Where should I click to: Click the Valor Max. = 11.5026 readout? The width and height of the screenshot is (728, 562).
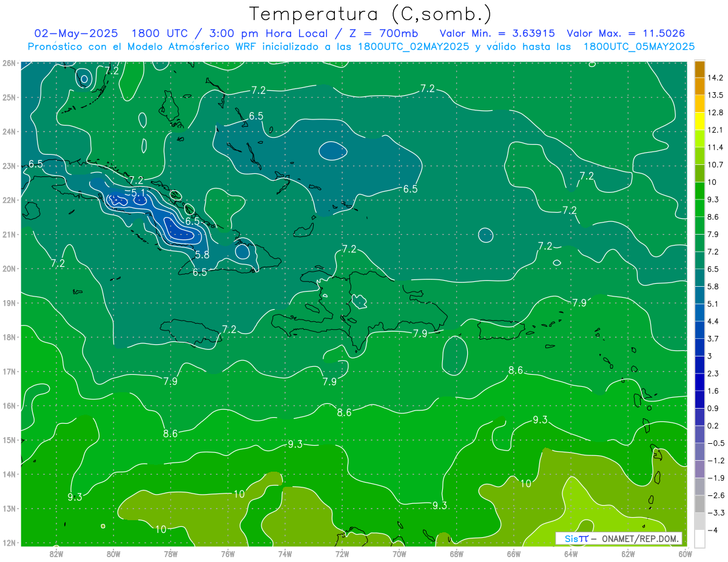626,33
